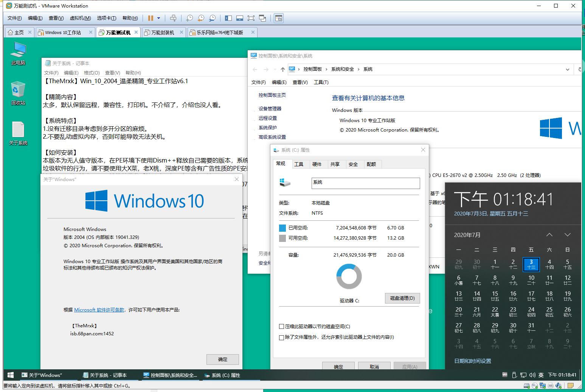The height and width of the screenshot is (392, 585).
Task: Switch to the 工具 tab in drive properties
Action: pos(299,164)
